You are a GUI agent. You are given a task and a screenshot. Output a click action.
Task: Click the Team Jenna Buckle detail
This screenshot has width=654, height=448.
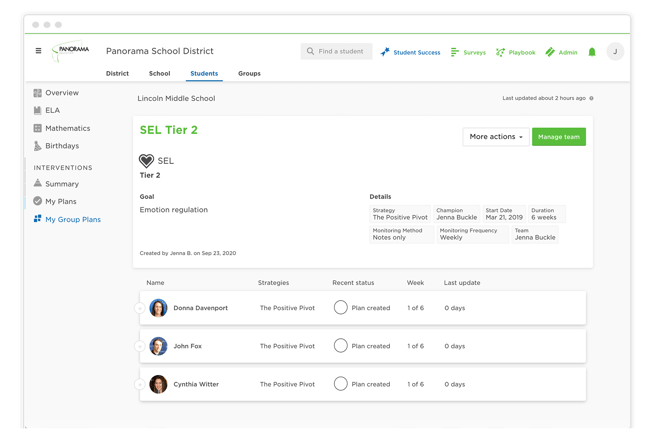[x=535, y=234]
